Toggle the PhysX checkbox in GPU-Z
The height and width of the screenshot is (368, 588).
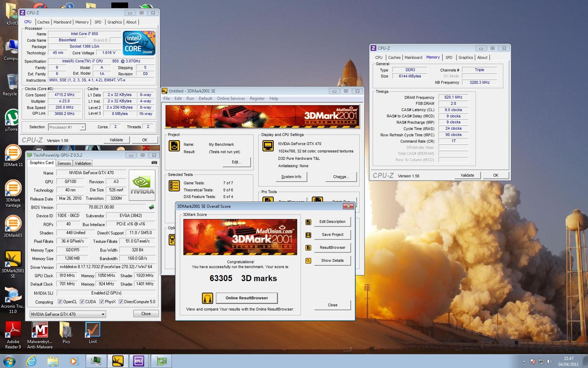tap(101, 302)
